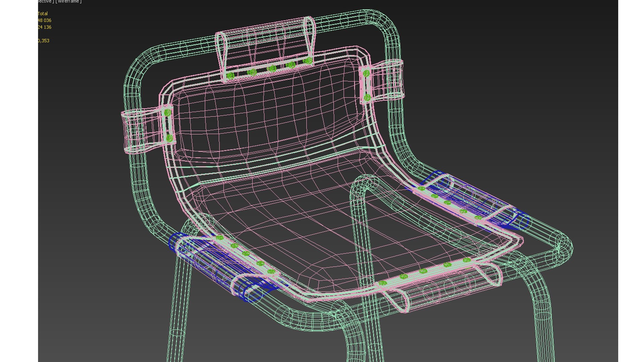Click the 24 136 vertex count readout
The height and width of the screenshot is (362, 644).
[x=45, y=27]
